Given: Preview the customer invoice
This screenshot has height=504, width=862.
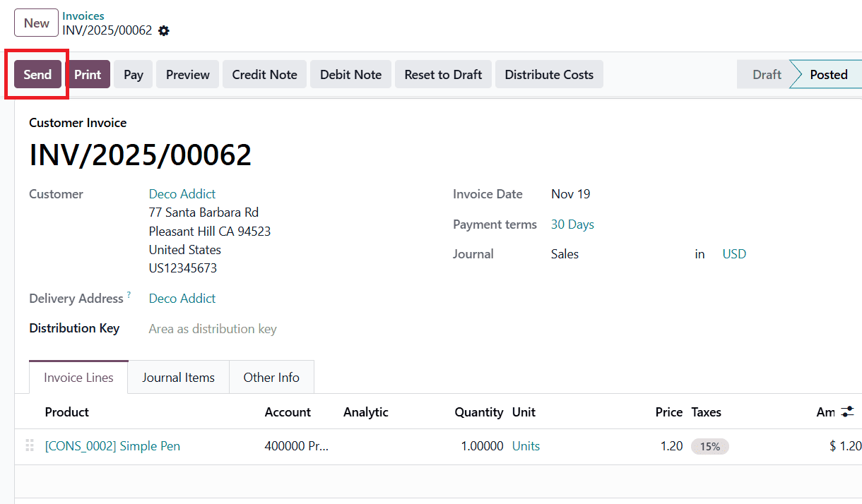Looking at the screenshot, I should [x=187, y=74].
